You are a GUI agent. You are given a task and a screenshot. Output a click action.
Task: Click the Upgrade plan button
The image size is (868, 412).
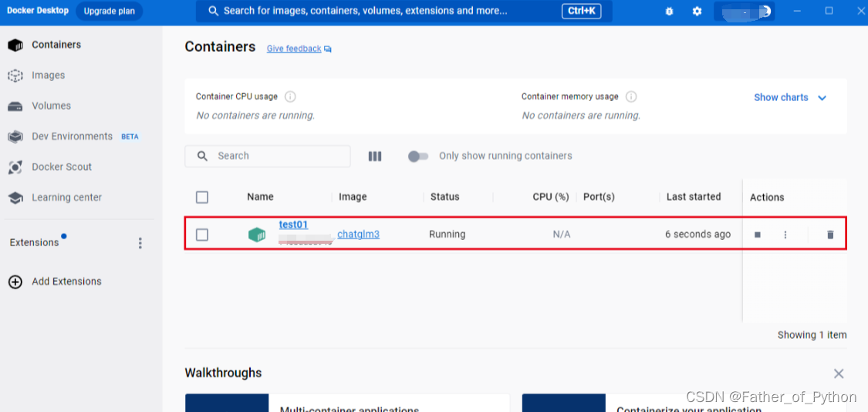point(109,11)
